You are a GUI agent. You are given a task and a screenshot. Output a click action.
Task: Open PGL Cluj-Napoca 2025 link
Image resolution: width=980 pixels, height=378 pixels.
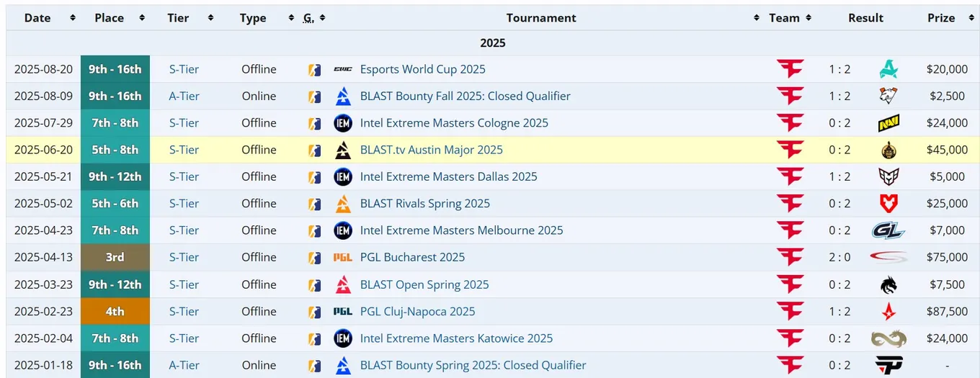point(417,311)
